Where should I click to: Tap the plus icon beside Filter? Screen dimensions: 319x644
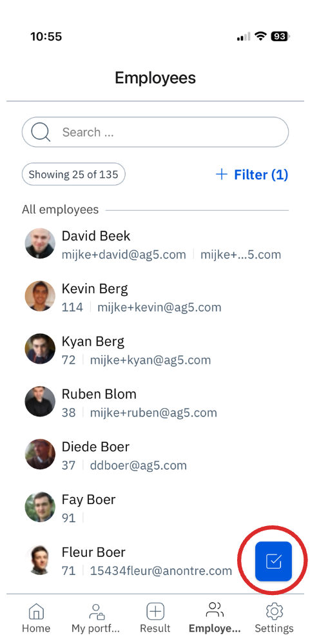pyautogui.click(x=221, y=175)
